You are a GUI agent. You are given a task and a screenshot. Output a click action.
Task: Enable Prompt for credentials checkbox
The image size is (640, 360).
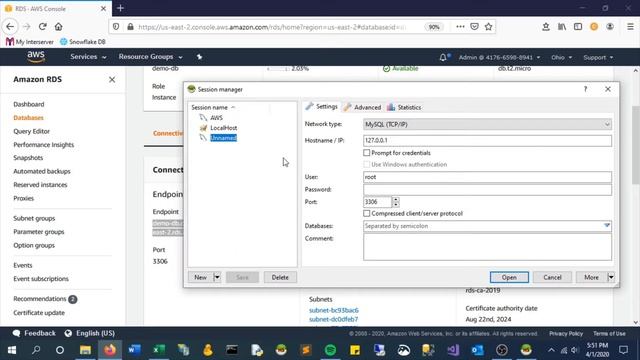pyautogui.click(x=367, y=153)
